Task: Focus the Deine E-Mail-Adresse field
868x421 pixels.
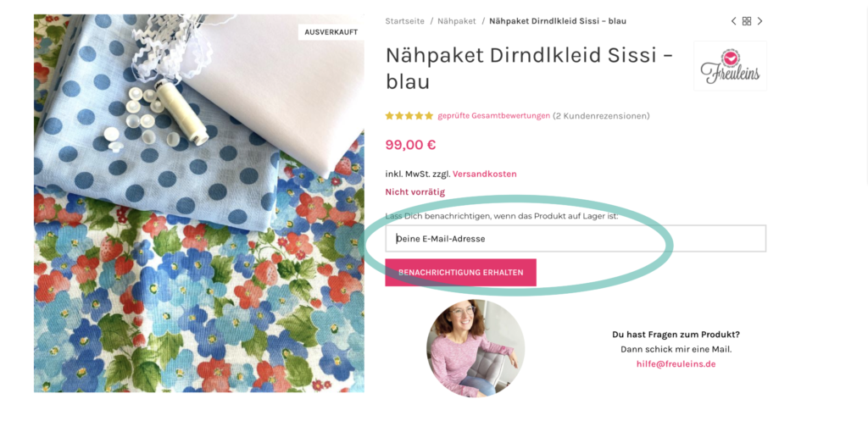Action: point(576,239)
